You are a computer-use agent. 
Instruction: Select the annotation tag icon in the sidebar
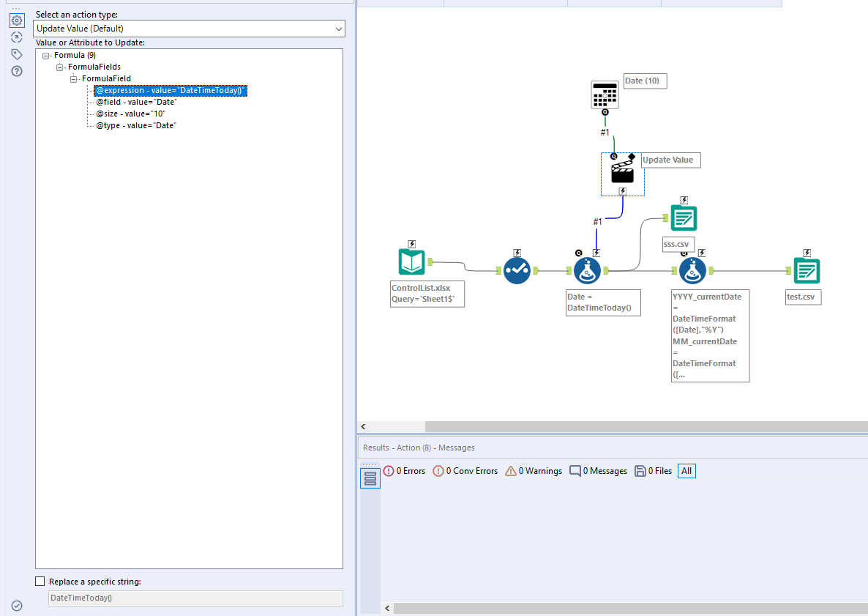pyautogui.click(x=16, y=53)
